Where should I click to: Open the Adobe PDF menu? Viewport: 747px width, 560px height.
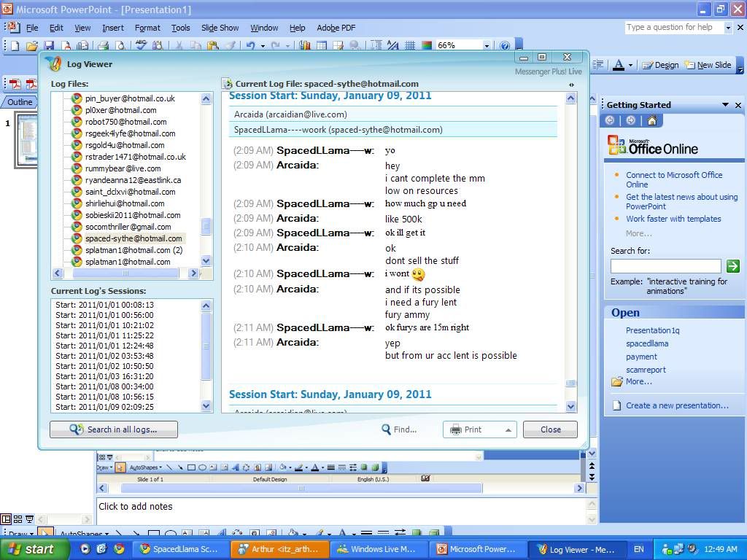336,28
